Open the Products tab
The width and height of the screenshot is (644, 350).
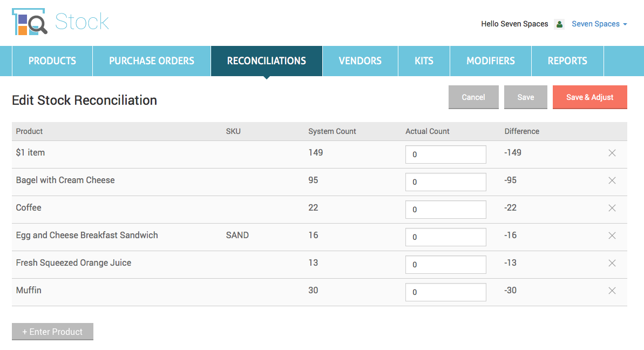click(52, 61)
